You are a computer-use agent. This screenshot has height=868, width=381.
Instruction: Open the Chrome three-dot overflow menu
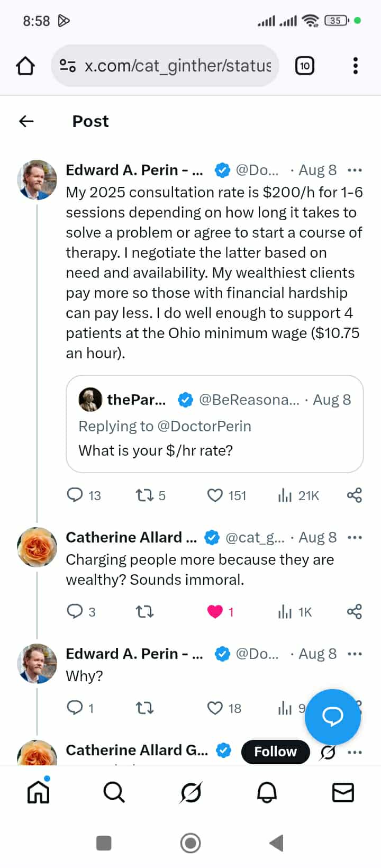point(355,66)
